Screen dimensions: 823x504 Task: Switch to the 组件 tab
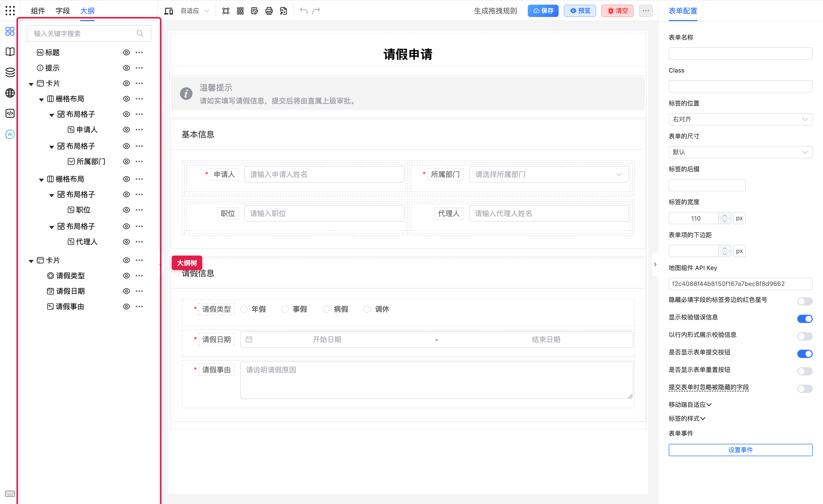click(38, 11)
